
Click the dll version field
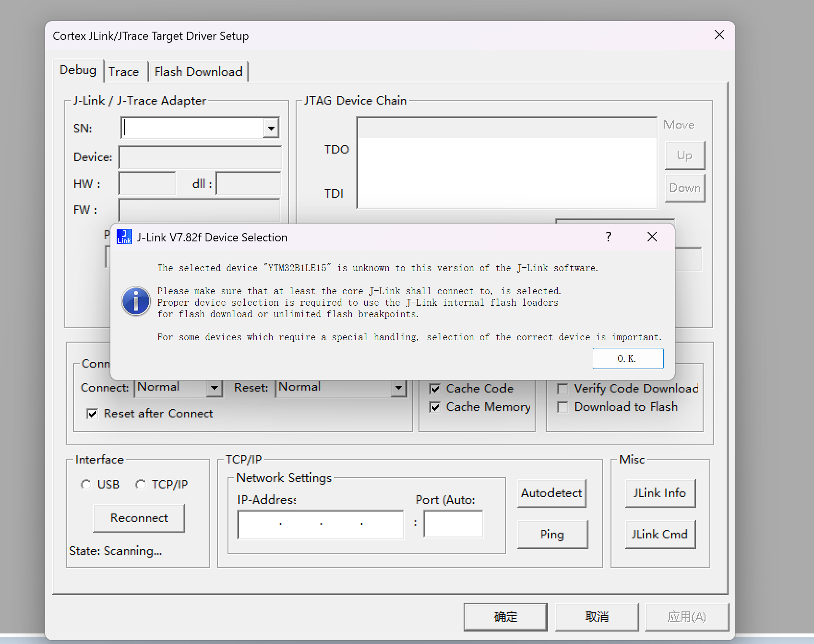pos(249,183)
